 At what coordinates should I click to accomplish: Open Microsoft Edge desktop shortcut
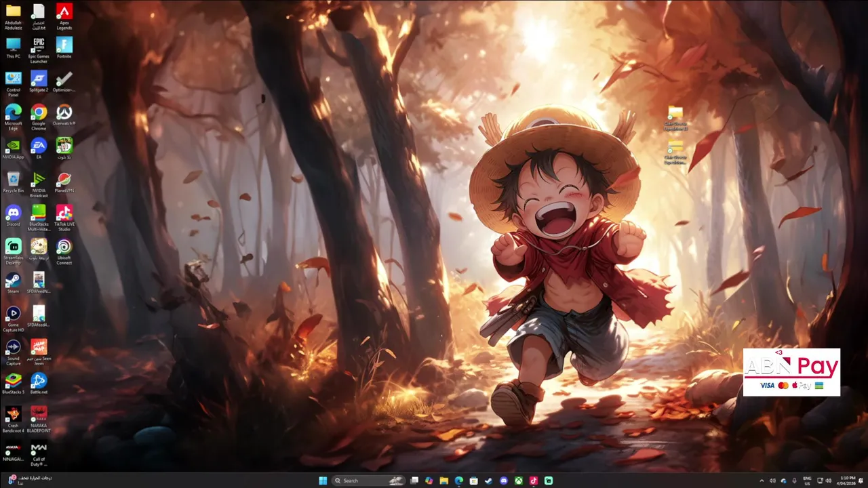13,117
